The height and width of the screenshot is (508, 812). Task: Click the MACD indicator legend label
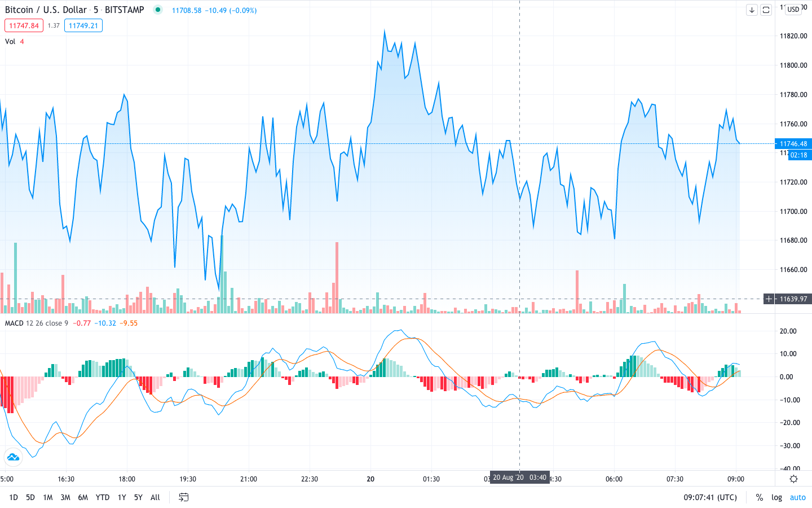(x=14, y=323)
